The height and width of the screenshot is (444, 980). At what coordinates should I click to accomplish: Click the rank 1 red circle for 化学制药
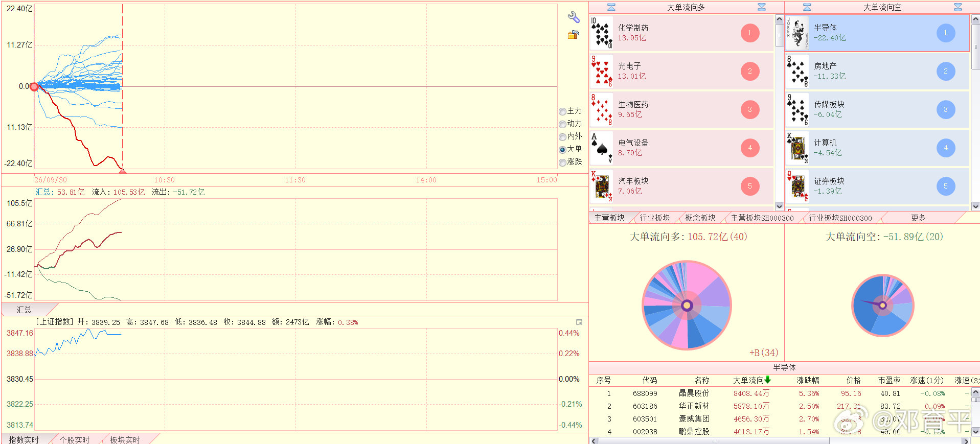tap(750, 33)
